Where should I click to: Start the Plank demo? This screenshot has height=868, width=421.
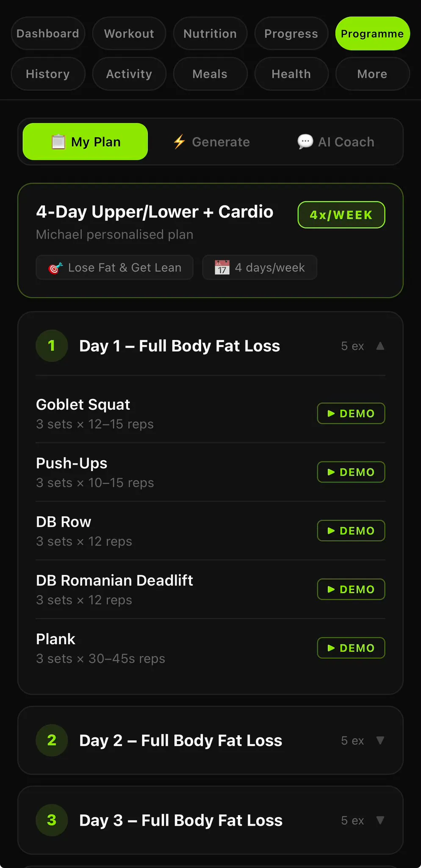pyautogui.click(x=351, y=648)
